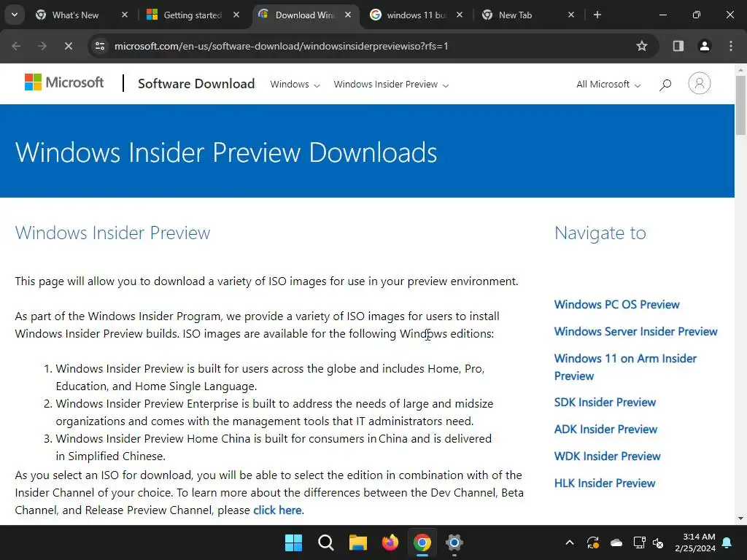Close the windows 11 build Google tab
The height and width of the screenshot is (560, 747).
[460, 15]
